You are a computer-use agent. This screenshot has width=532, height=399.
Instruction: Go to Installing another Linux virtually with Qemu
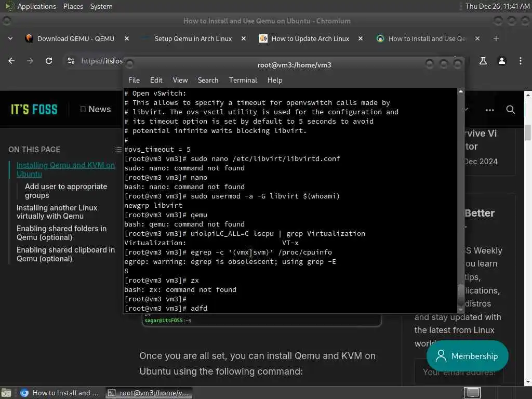57,212
